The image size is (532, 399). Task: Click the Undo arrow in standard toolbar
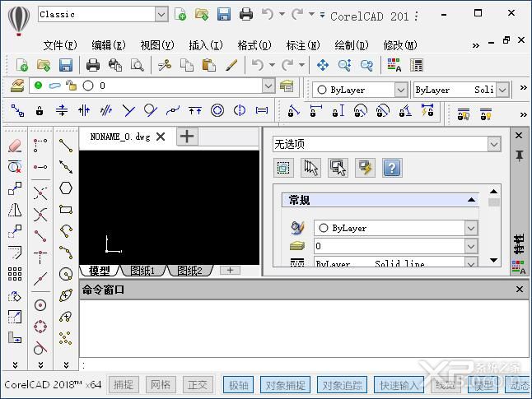pos(258,64)
